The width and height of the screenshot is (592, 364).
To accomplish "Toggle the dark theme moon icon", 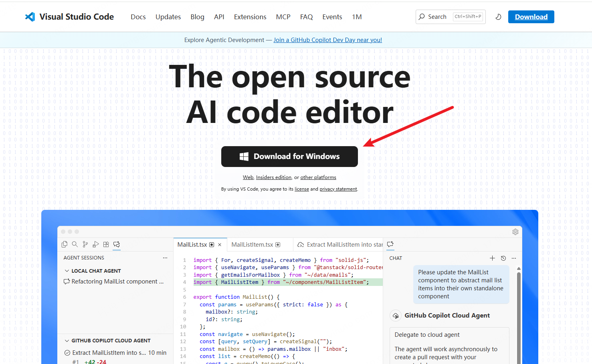I will coord(498,17).
